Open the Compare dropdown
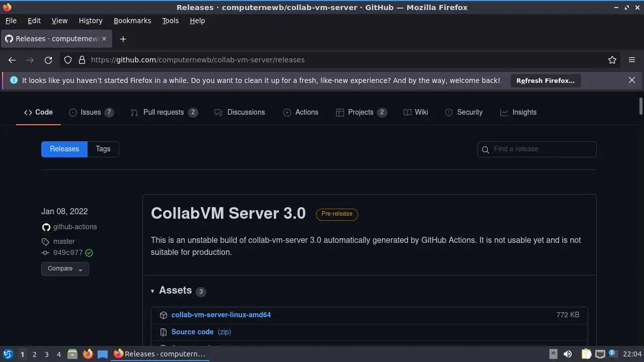Screen dimensions: 644x362 [x=65, y=268]
